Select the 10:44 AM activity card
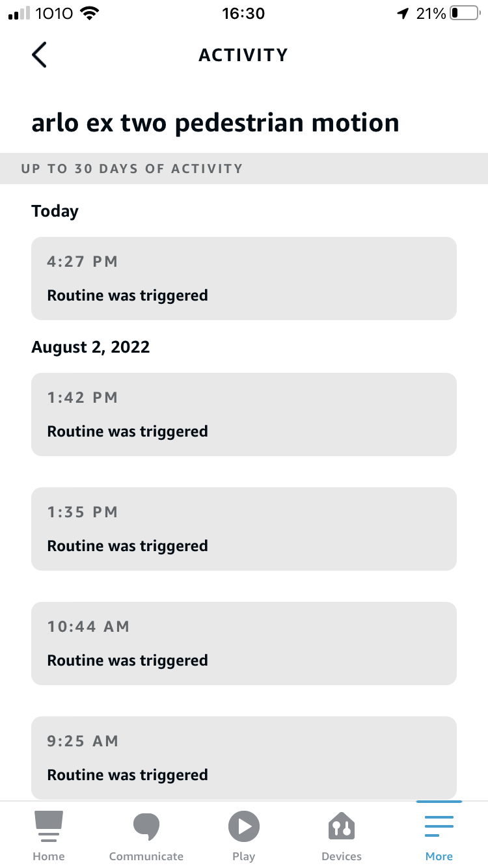Image resolution: width=488 pixels, height=868 pixels. click(244, 644)
